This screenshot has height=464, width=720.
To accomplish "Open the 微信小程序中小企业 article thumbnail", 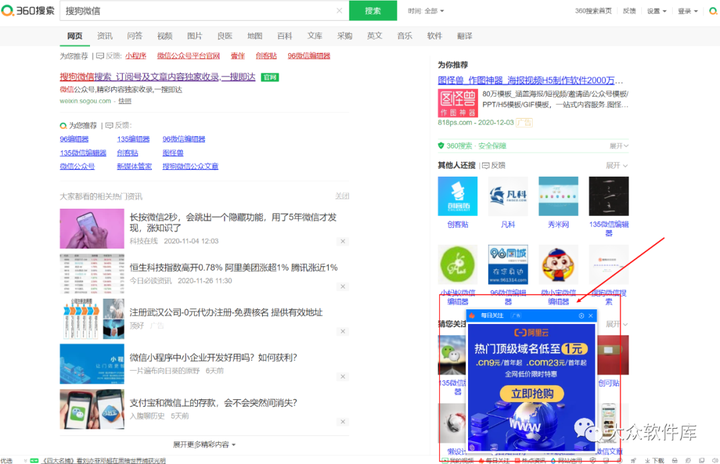I will 92,364.
